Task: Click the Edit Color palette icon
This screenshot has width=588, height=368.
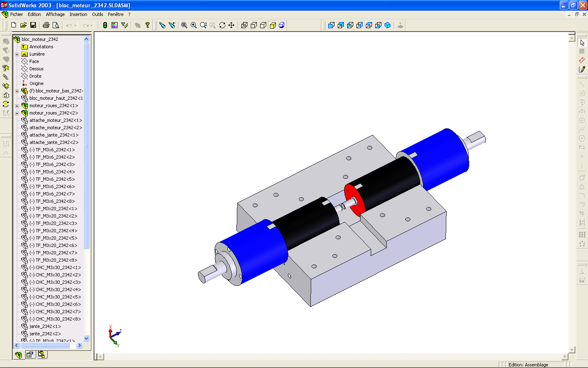Action: (114, 25)
